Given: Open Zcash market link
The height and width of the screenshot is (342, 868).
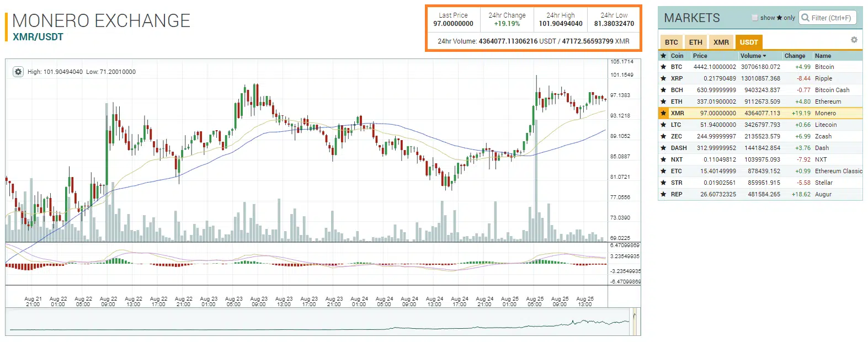Looking at the screenshot, I should coord(823,136).
